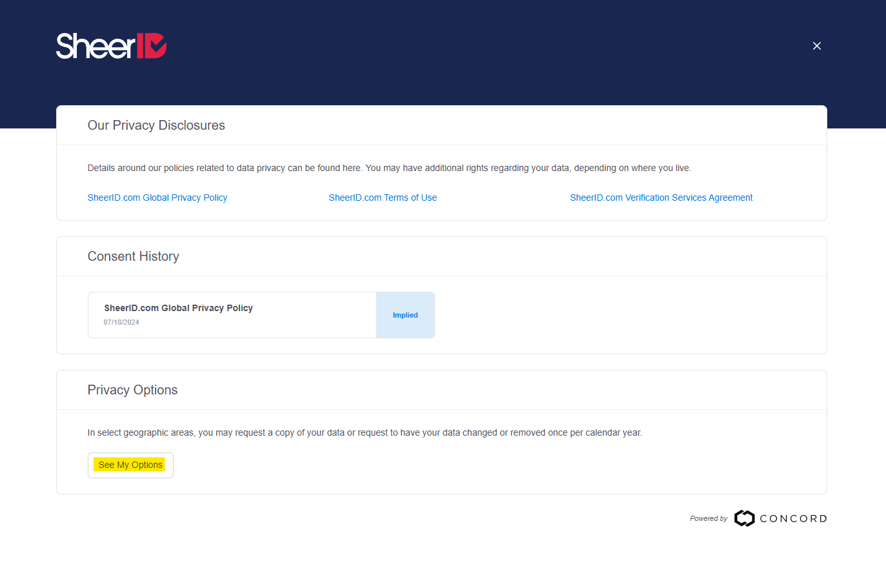Click the consent card for Global Privacy Policy
886x588 pixels.
tap(232, 315)
